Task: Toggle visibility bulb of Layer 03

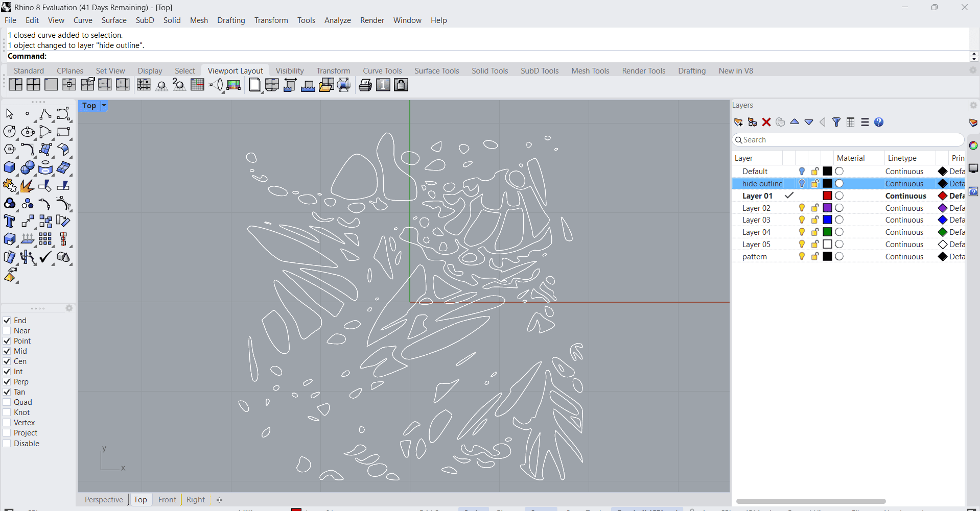Action: pos(802,220)
